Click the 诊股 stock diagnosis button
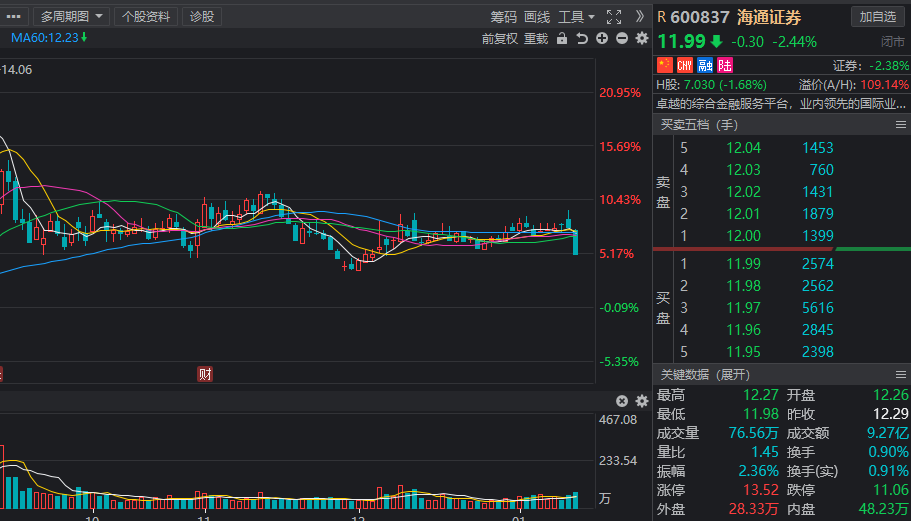The image size is (911, 521). pos(202,17)
